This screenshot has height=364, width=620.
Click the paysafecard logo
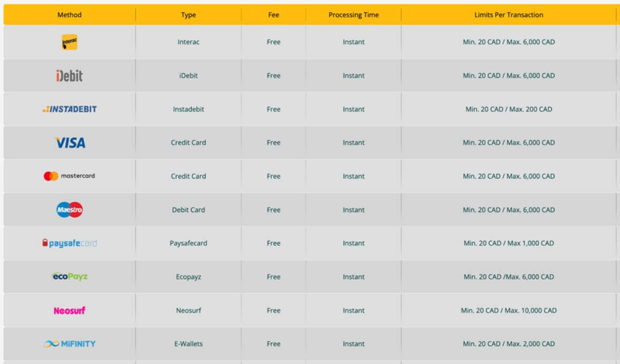pyautogui.click(x=69, y=243)
